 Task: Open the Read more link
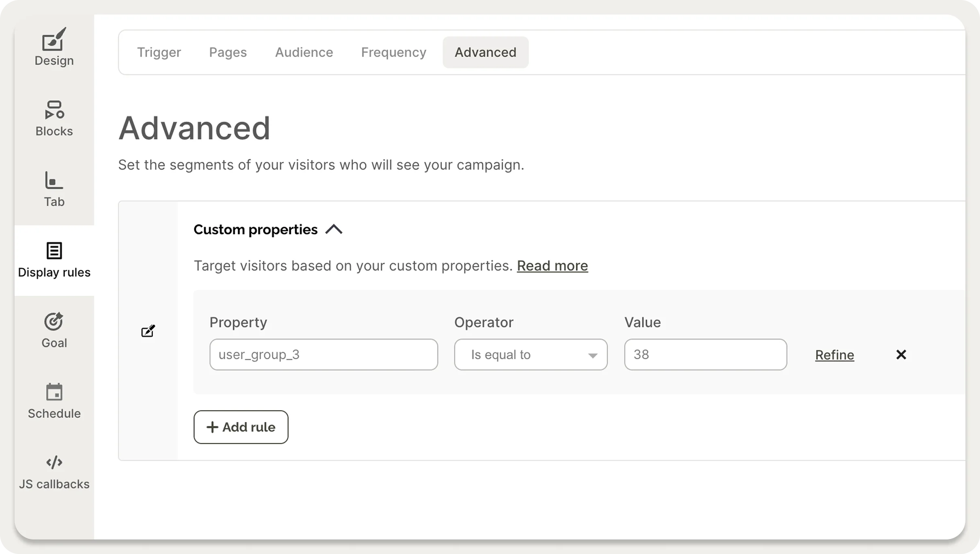click(x=552, y=265)
